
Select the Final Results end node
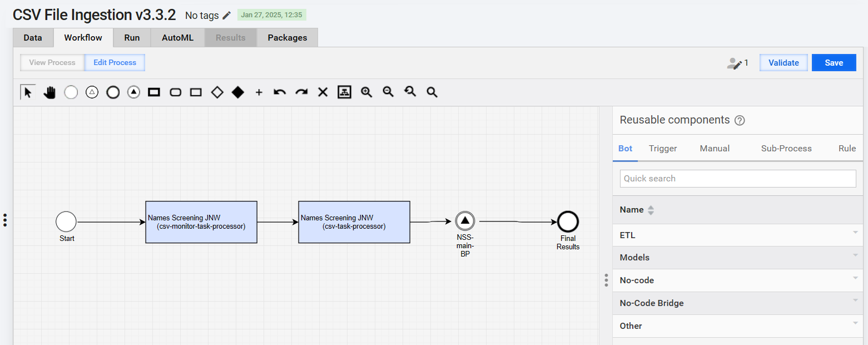click(x=568, y=221)
